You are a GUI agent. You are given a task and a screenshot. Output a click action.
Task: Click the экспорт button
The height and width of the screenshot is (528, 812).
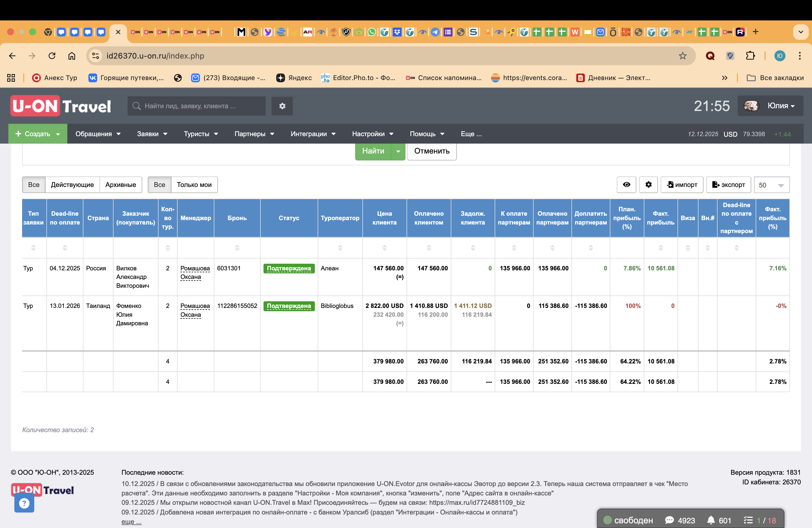tap(728, 184)
